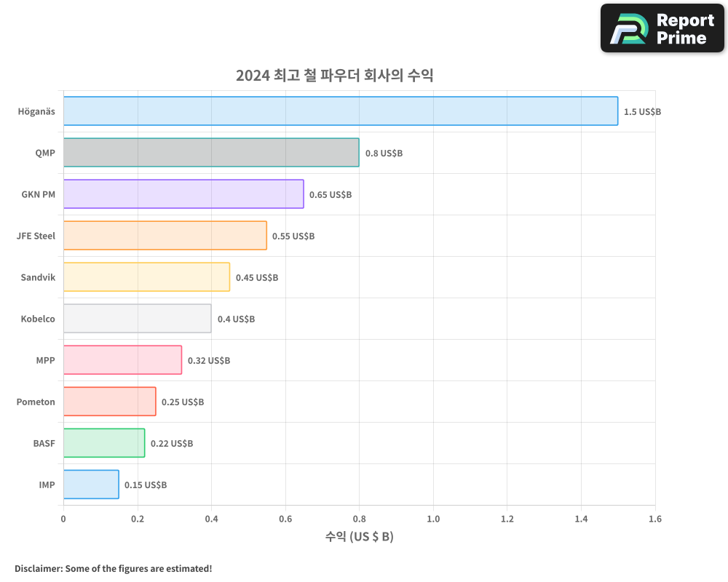This screenshot has width=728, height=582.
Task: Click the 수익 (US $ B) axis title
Action: pos(359,537)
